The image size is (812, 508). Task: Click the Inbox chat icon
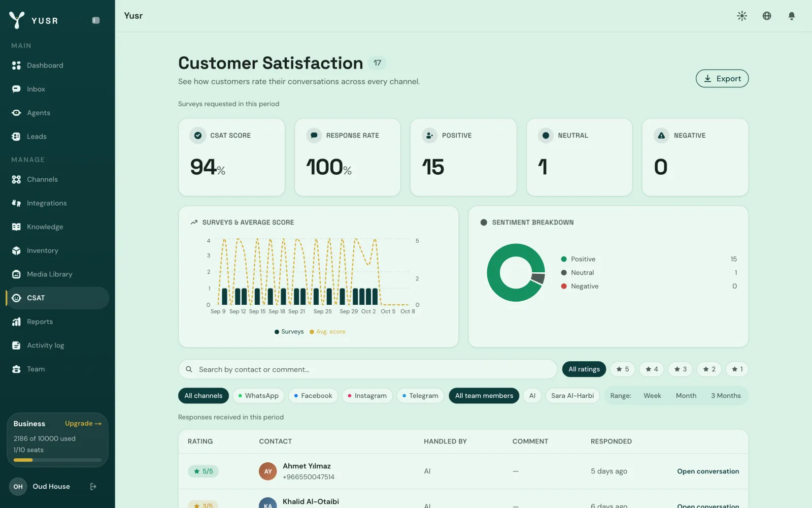coord(16,89)
